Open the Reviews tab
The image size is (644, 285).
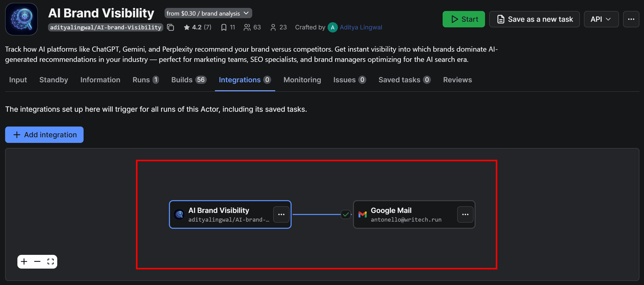point(457,80)
